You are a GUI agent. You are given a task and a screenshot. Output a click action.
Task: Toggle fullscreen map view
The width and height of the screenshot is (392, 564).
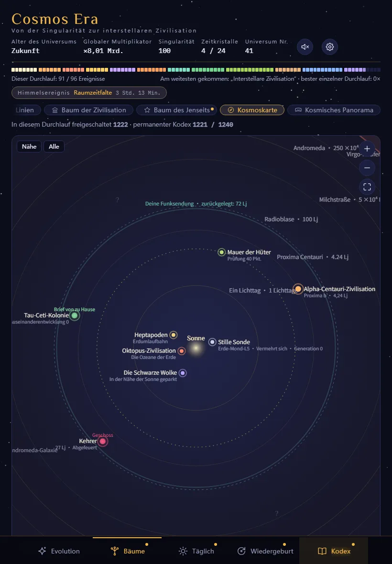tap(367, 187)
